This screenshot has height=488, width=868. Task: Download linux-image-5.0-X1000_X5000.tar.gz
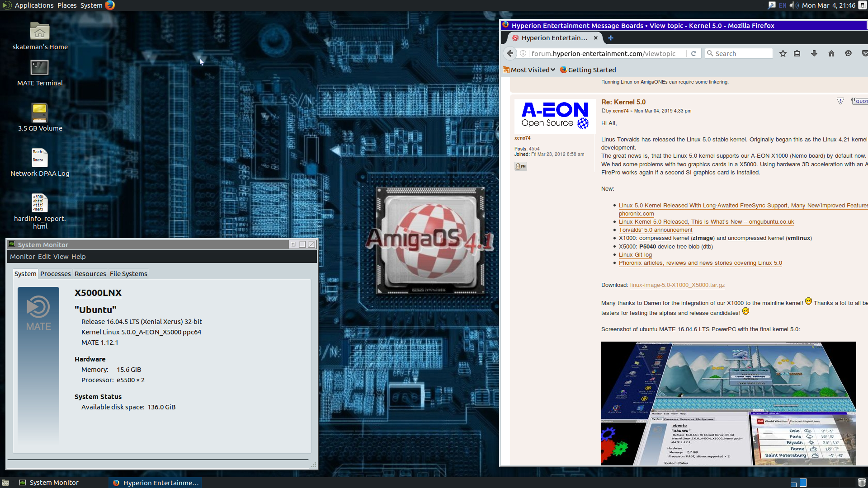pyautogui.click(x=677, y=285)
